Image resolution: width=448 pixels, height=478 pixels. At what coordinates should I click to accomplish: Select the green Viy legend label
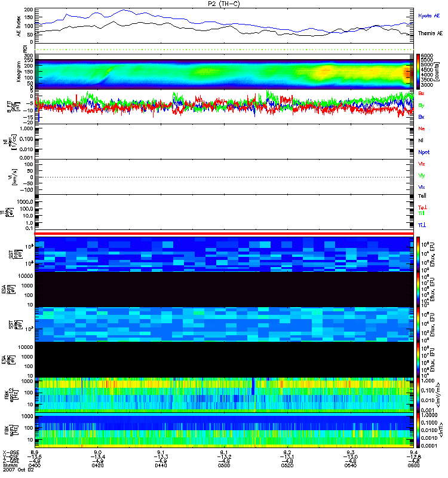point(422,176)
